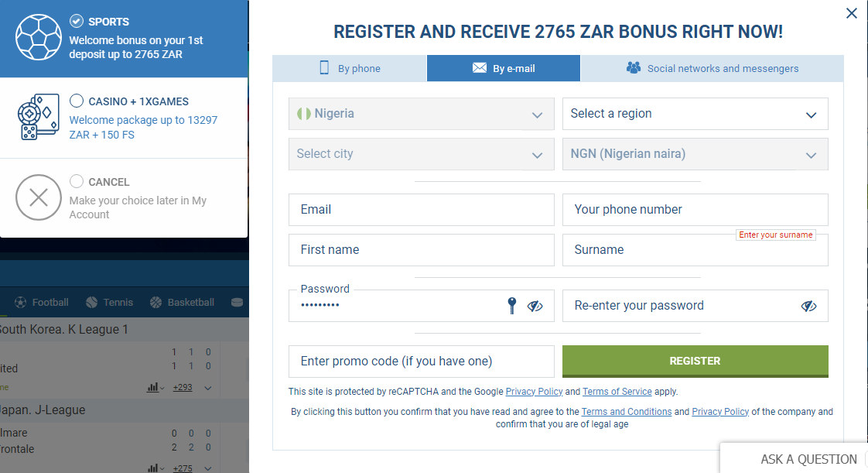This screenshot has height=473, width=868.
Task: Show the re-entered password with eye icon
Action: (x=808, y=306)
